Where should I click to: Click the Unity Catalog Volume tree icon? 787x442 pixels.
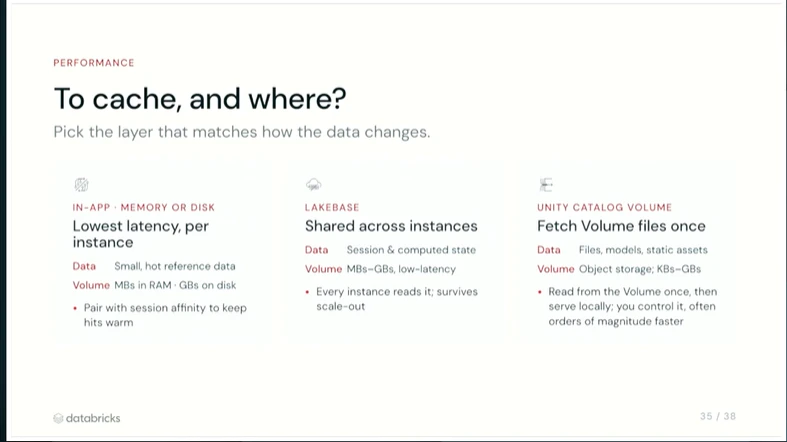click(x=546, y=185)
